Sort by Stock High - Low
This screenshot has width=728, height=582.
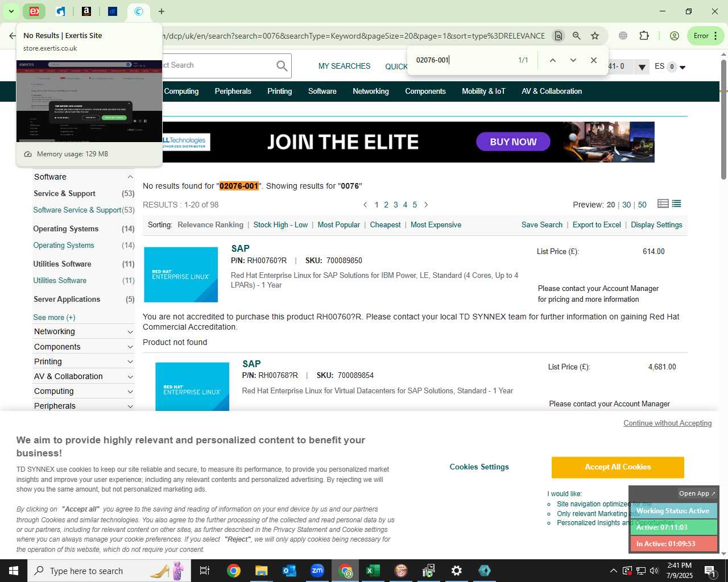click(280, 225)
